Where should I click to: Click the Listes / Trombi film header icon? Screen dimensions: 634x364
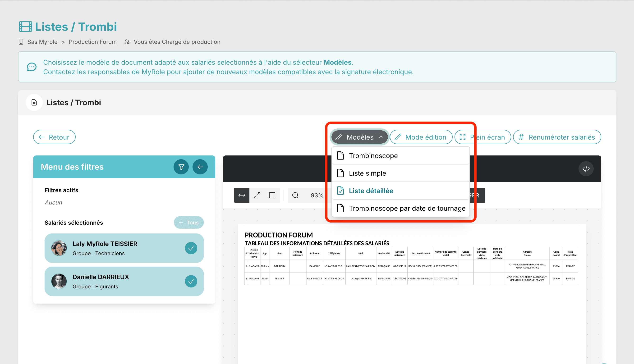click(x=25, y=27)
